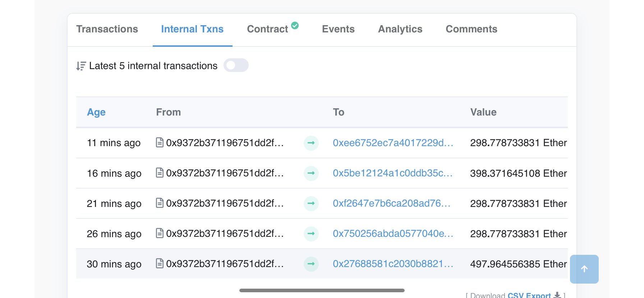
Task: Open address 0xee6752ec7a4017229d...
Action: pos(393,143)
